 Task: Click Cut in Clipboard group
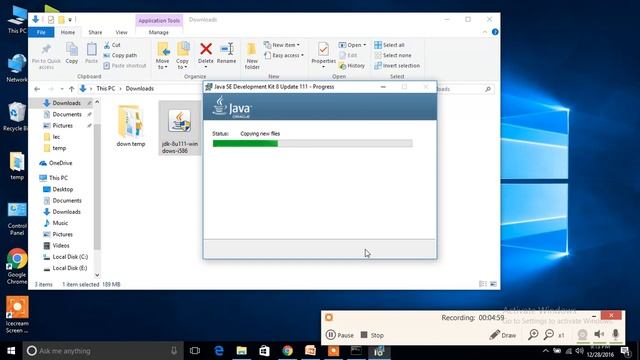pyautogui.click(x=112, y=45)
